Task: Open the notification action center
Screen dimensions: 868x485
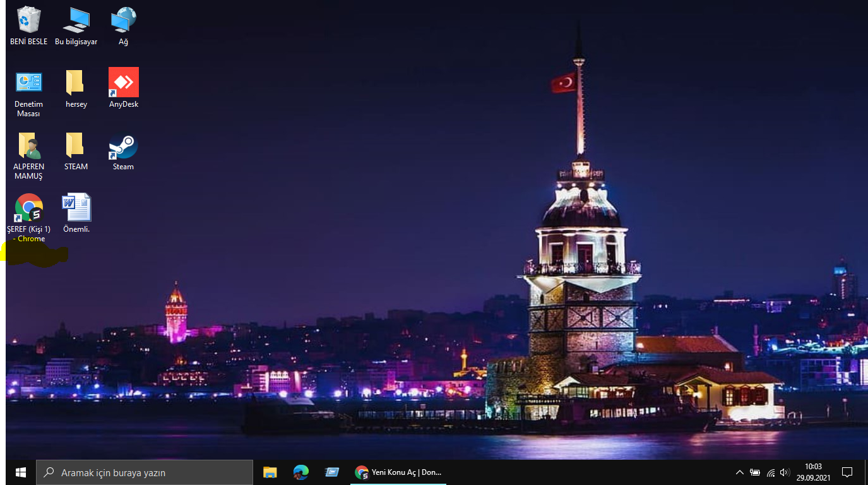Action: pyautogui.click(x=847, y=472)
